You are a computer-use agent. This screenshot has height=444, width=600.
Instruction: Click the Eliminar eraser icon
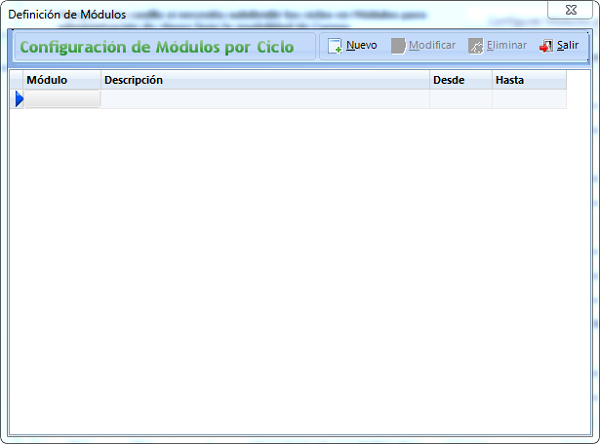click(476, 46)
